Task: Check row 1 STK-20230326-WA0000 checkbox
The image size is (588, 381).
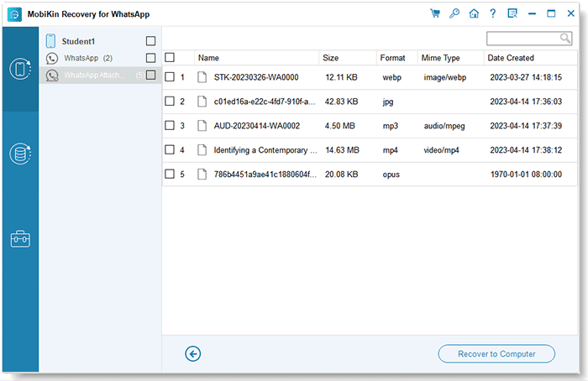Action: click(170, 77)
